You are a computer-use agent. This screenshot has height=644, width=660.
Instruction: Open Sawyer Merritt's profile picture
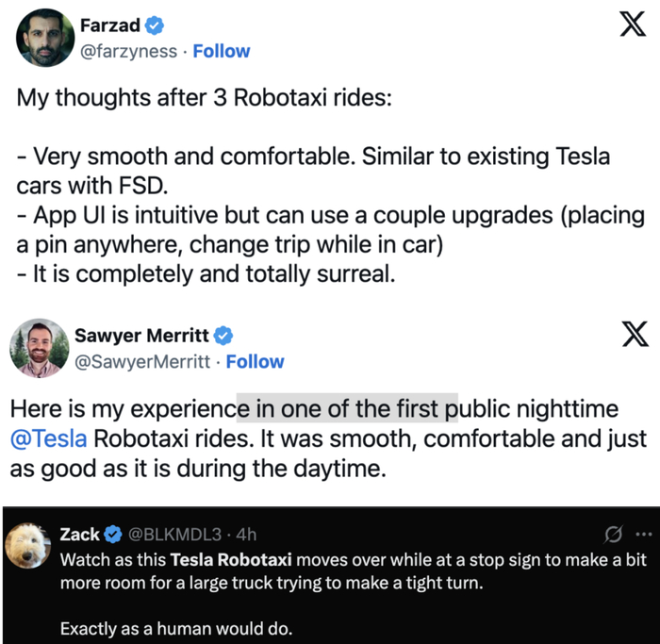pos(40,348)
